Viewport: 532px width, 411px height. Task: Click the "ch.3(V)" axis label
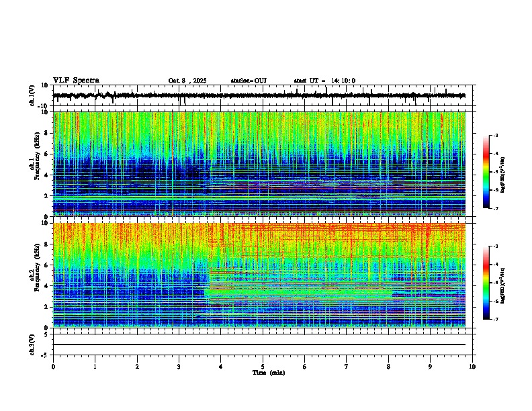[x=32, y=345]
